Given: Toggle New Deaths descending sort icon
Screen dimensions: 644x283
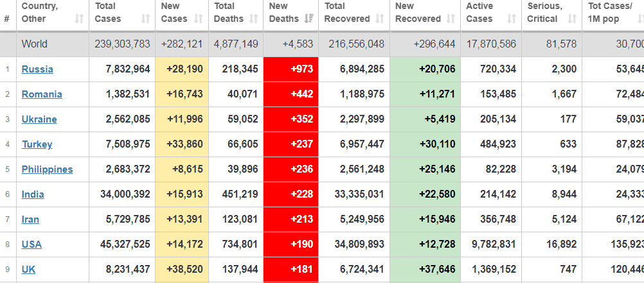Looking at the screenshot, I should pyautogui.click(x=309, y=19).
